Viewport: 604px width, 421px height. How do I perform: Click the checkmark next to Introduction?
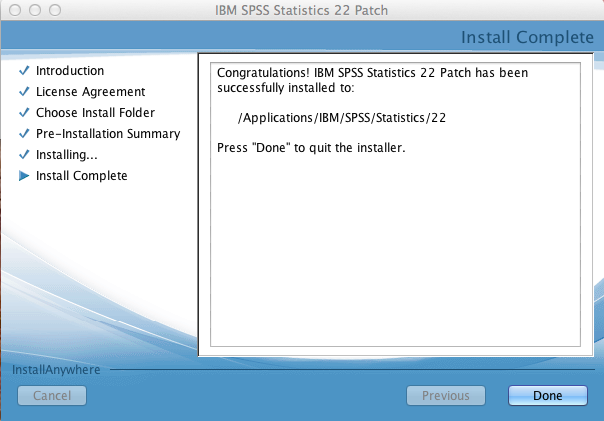(x=24, y=70)
